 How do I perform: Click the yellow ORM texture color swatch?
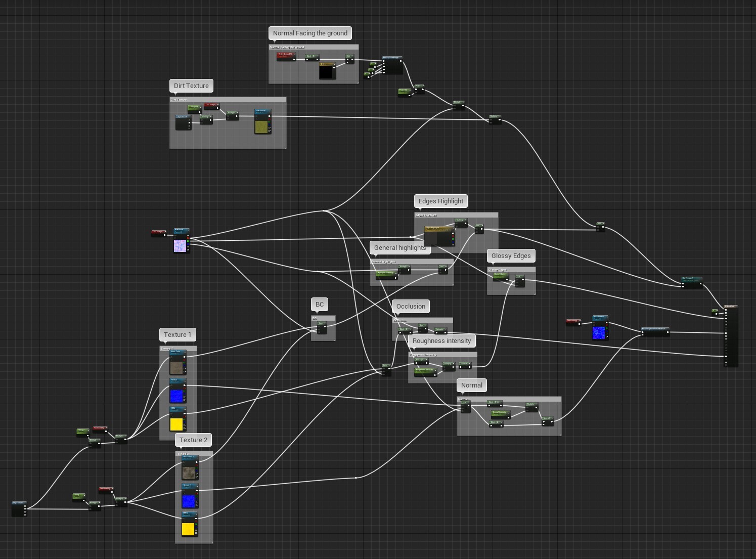176,424
